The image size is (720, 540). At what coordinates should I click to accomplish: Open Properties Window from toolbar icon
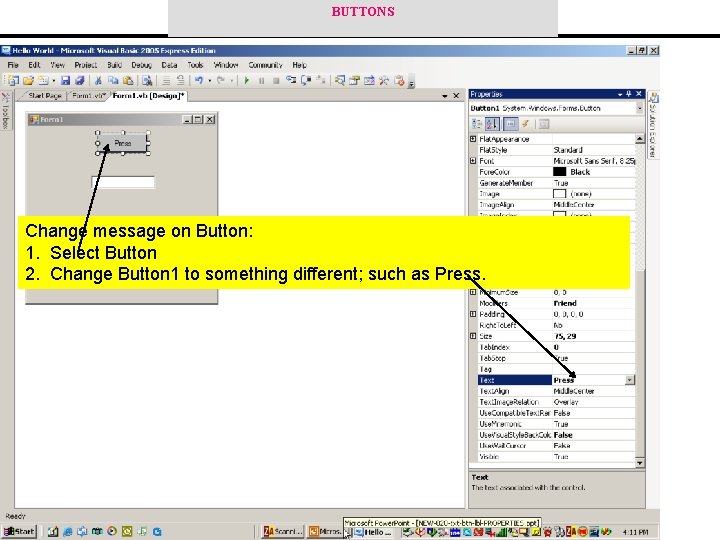tap(354, 81)
